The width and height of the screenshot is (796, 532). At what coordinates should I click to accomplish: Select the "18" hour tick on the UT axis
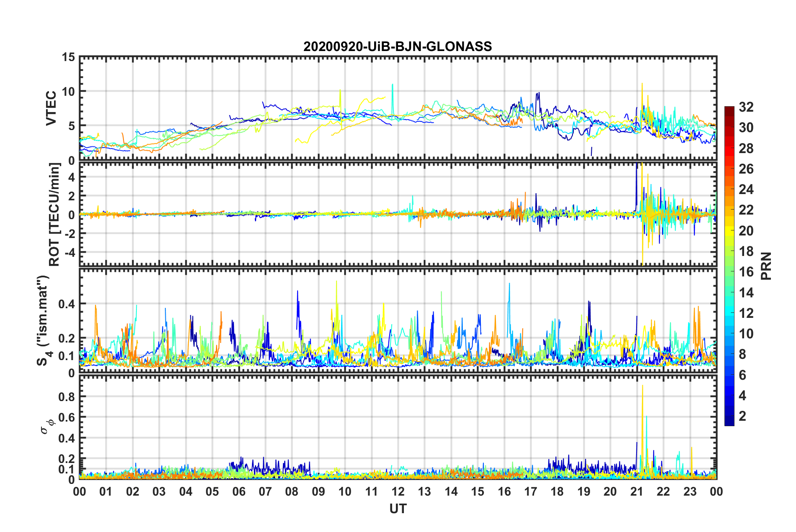[x=557, y=491]
